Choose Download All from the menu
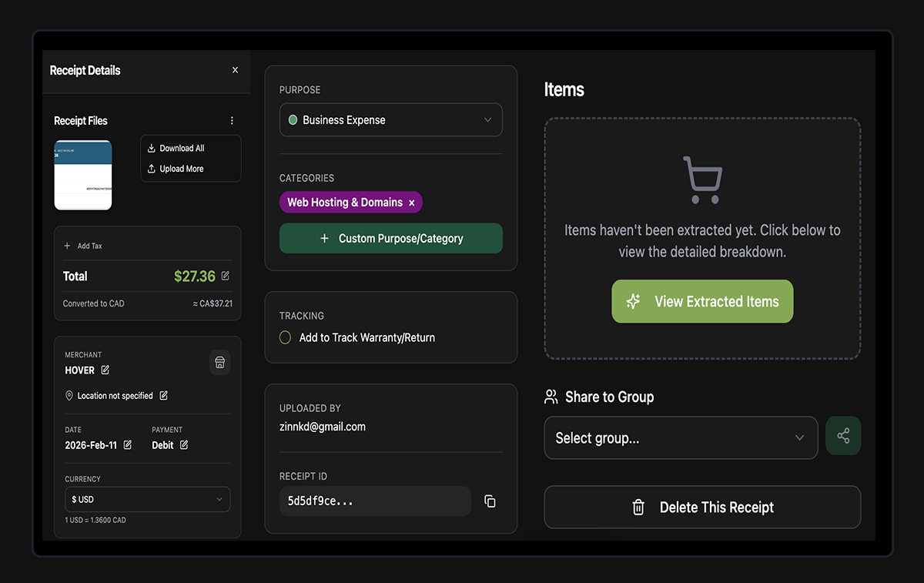 coord(182,148)
